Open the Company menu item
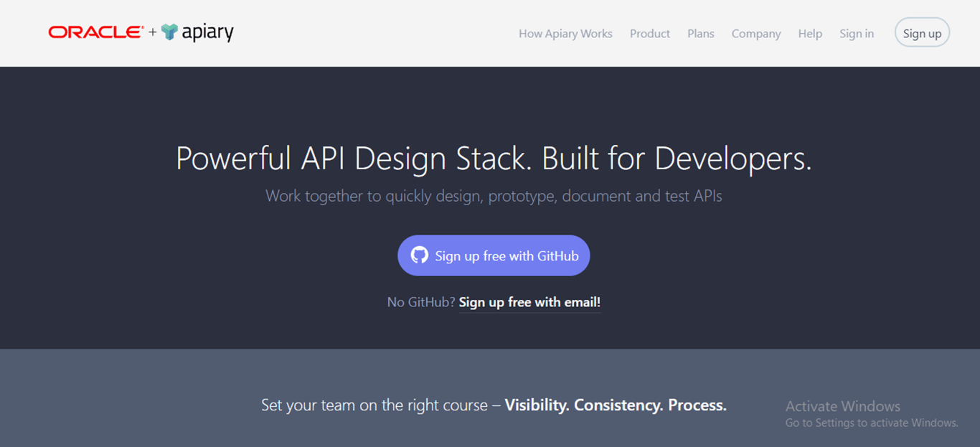This screenshot has height=447, width=980. coord(756,34)
